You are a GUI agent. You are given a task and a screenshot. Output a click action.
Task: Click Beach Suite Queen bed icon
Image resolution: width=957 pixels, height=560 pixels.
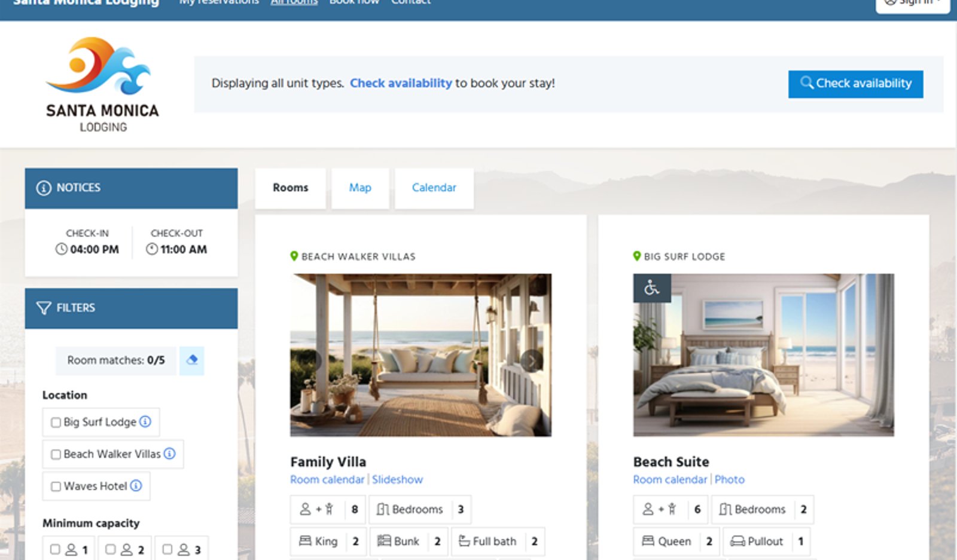[x=648, y=541]
